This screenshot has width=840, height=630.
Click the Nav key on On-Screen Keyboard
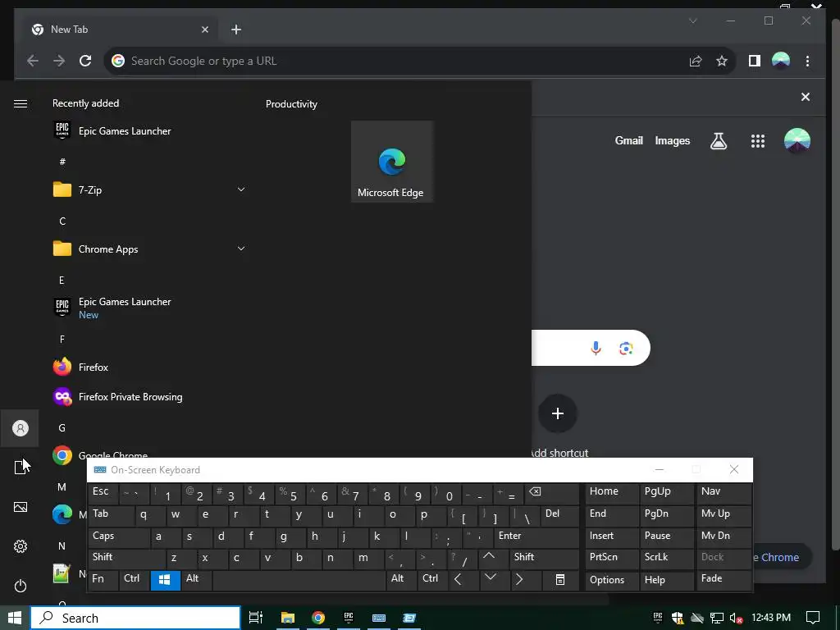click(x=724, y=493)
